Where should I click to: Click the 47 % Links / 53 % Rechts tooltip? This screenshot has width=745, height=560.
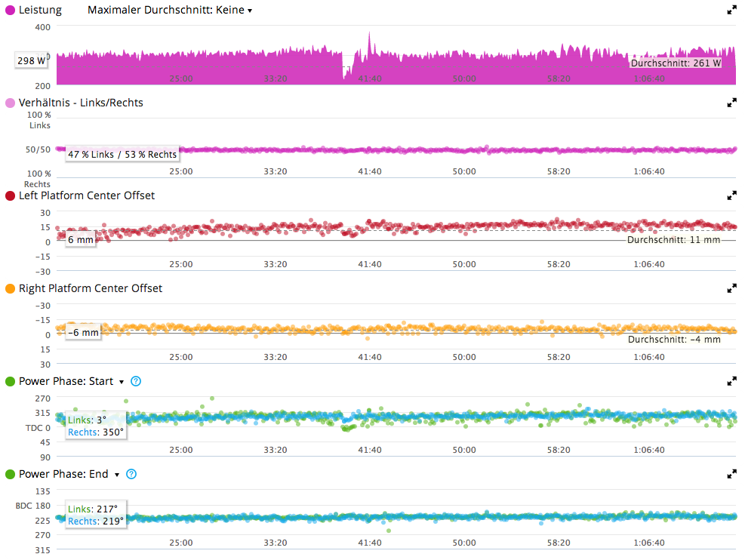click(122, 154)
